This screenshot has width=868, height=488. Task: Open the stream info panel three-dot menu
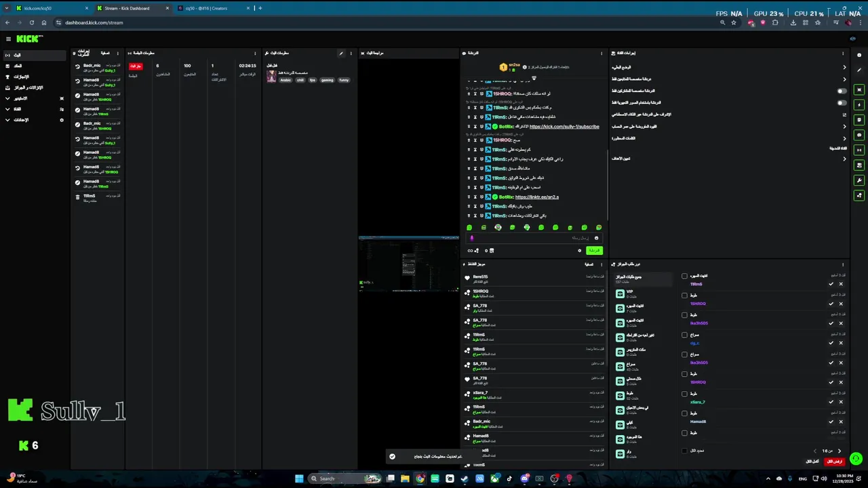coord(351,53)
